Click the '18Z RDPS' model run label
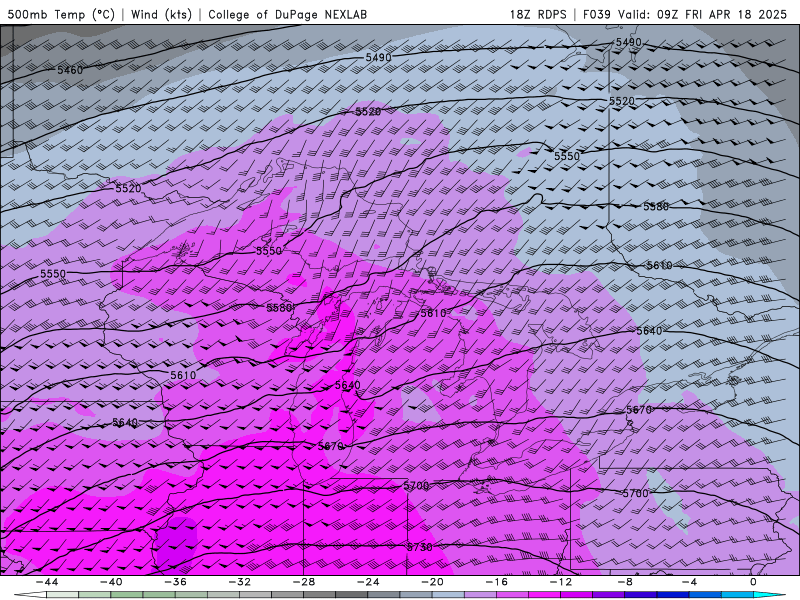The image size is (800, 600). pos(538,14)
